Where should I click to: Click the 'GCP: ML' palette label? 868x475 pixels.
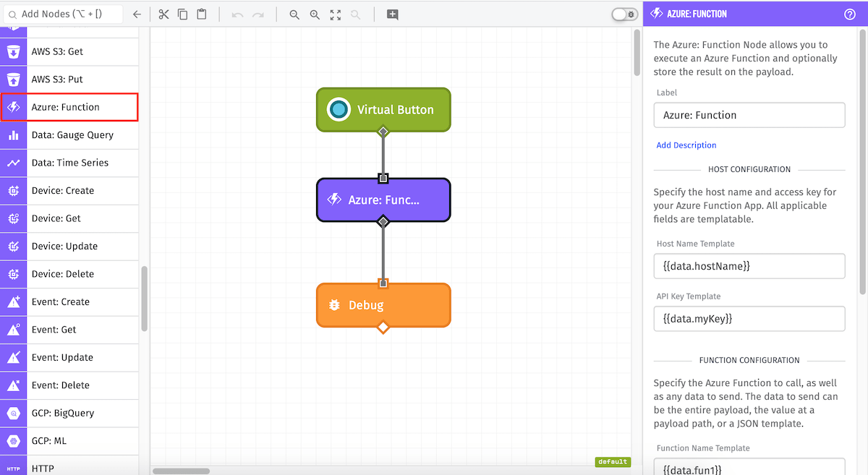pyautogui.click(x=49, y=441)
